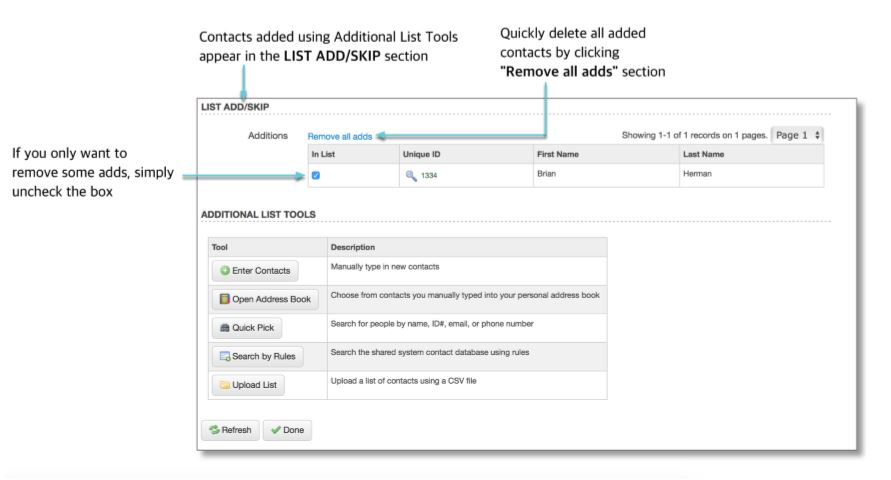
Task: Click the Upload List button
Action: point(248,385)
